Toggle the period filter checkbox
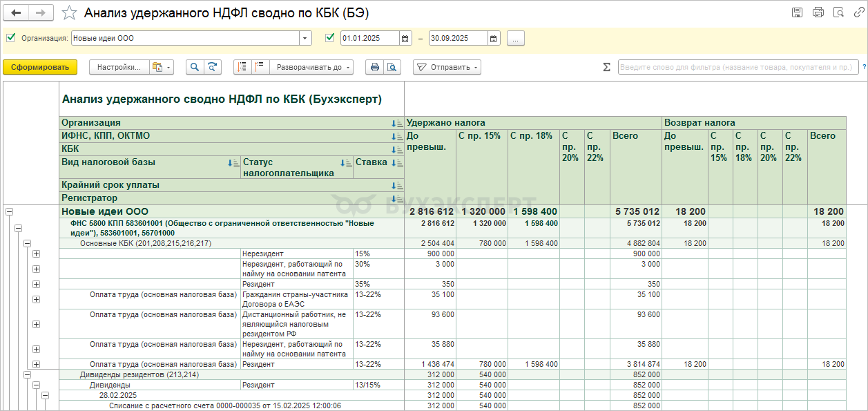The image size is (868, 411). [x=329, y=38]
